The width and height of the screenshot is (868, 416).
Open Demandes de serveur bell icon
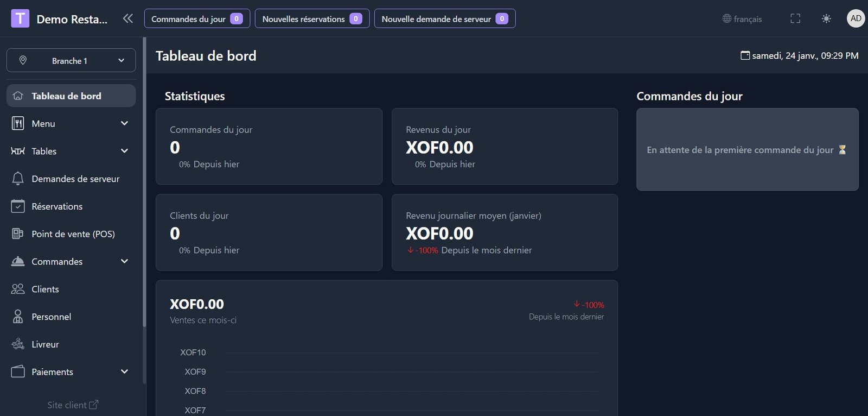click(x=18, y=179)
